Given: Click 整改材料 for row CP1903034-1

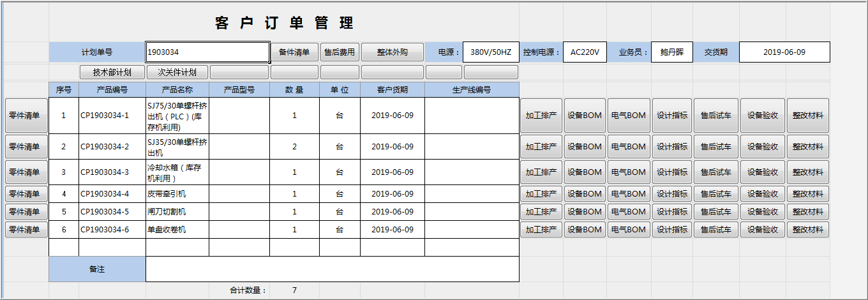Looking at the screenshot, I should pos(808,116).
